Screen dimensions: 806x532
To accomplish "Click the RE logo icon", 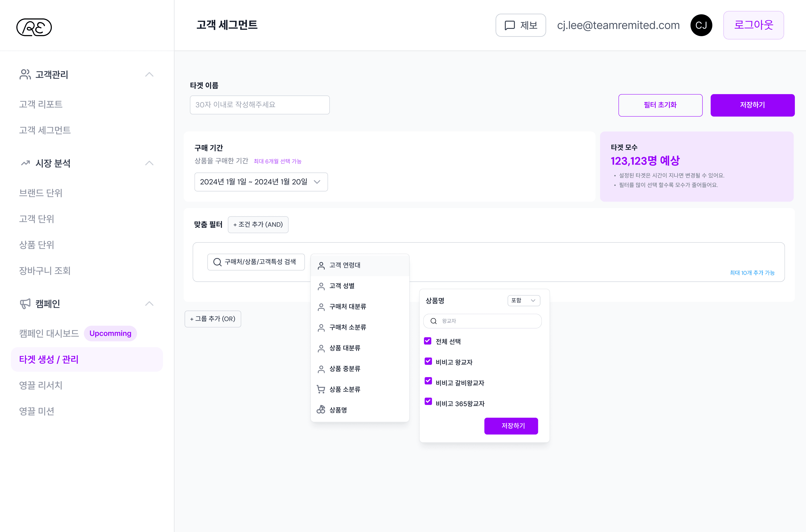I will pyautogui.click(x=34, y=27).
